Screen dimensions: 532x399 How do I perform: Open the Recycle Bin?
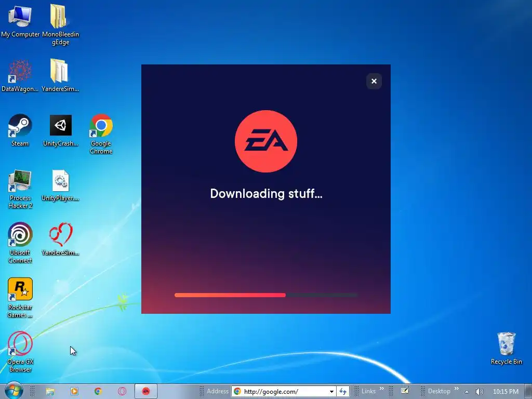tap(506, 348)
